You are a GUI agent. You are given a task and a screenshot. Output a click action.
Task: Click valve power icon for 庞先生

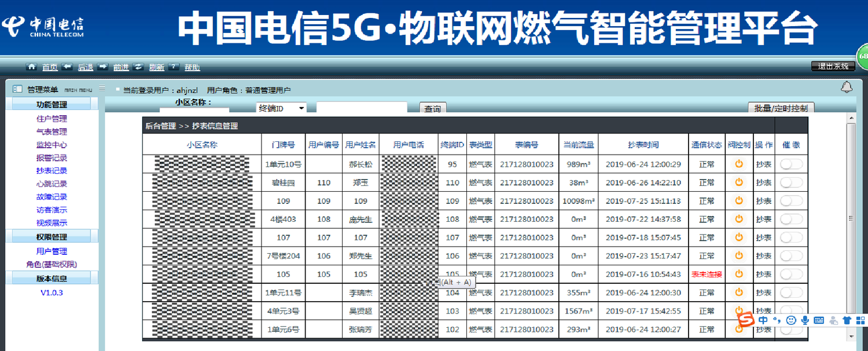pyautogui.click(x=739, y=219)
